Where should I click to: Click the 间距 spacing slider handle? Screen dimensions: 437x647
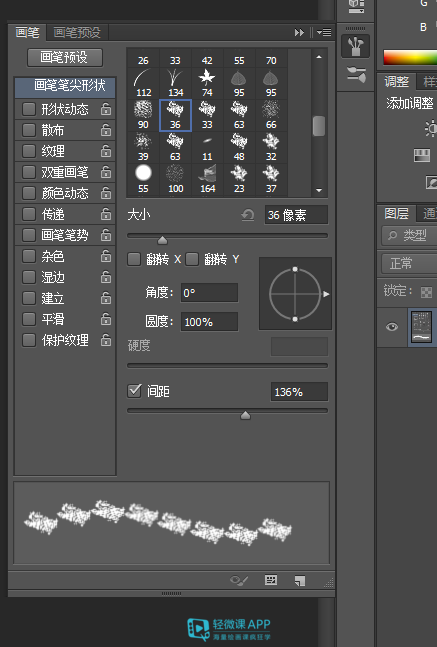(x=246, y=415)
